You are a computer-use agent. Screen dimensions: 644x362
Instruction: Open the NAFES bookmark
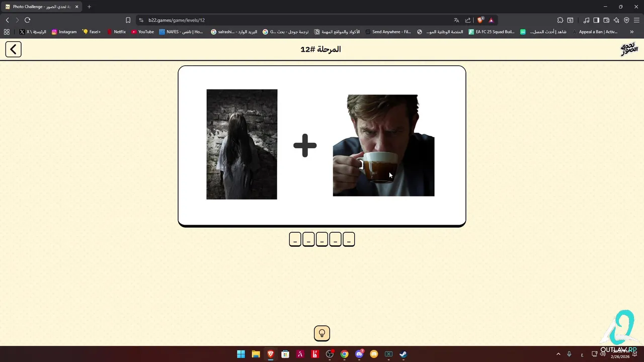(181, 32)
